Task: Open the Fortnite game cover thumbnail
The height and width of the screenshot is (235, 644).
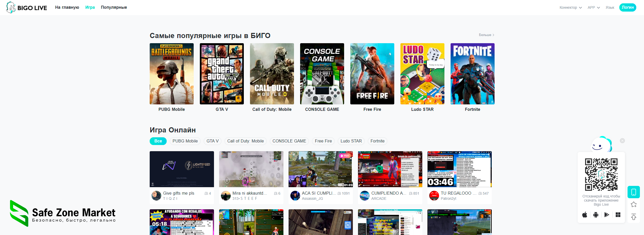Action: [472, 74]
